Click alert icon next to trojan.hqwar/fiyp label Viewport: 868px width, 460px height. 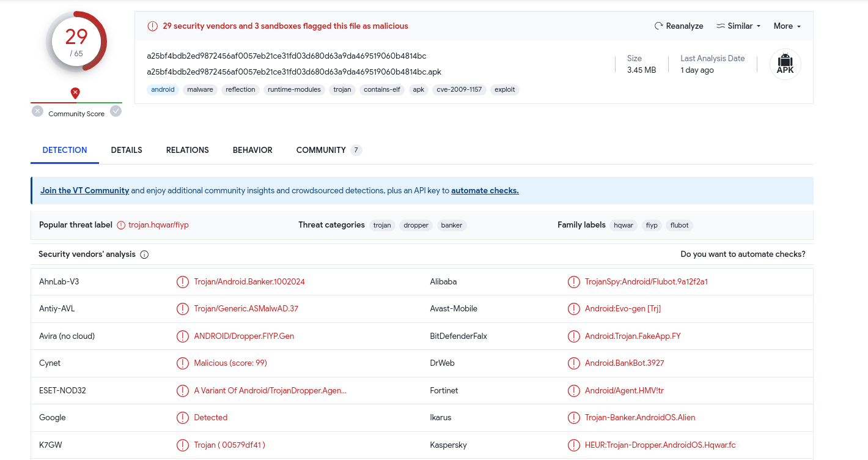[121, 225]
